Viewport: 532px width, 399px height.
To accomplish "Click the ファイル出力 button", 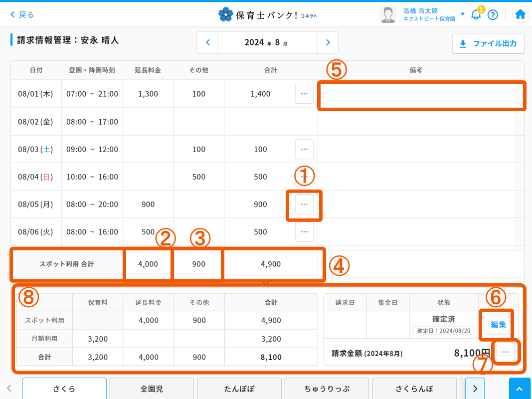I will [x=488, y=44].
